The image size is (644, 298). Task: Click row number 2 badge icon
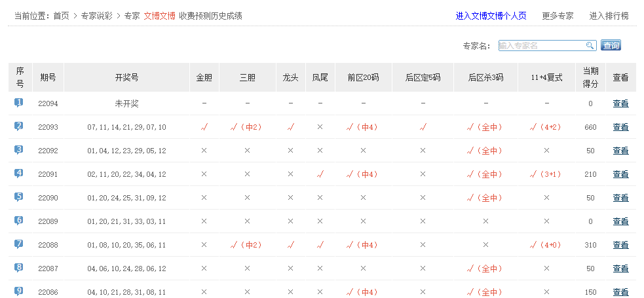(x=19, y=126)
